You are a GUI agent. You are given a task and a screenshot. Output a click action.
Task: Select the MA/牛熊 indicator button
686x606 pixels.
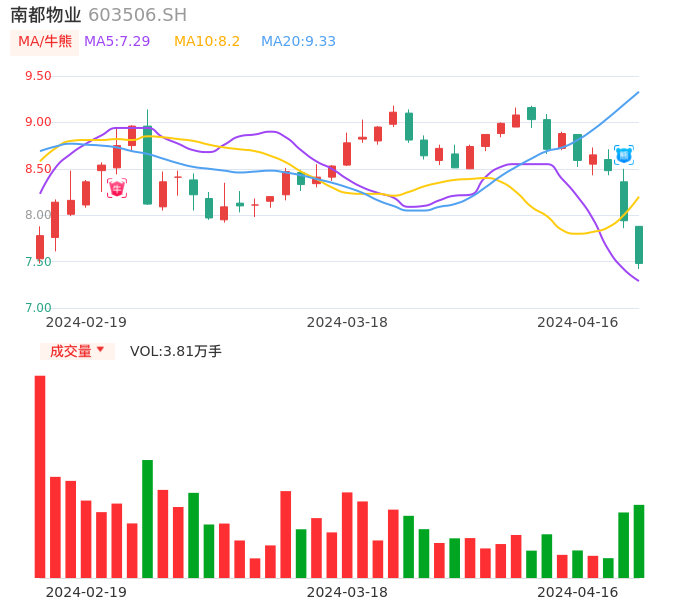pos(45,42)
